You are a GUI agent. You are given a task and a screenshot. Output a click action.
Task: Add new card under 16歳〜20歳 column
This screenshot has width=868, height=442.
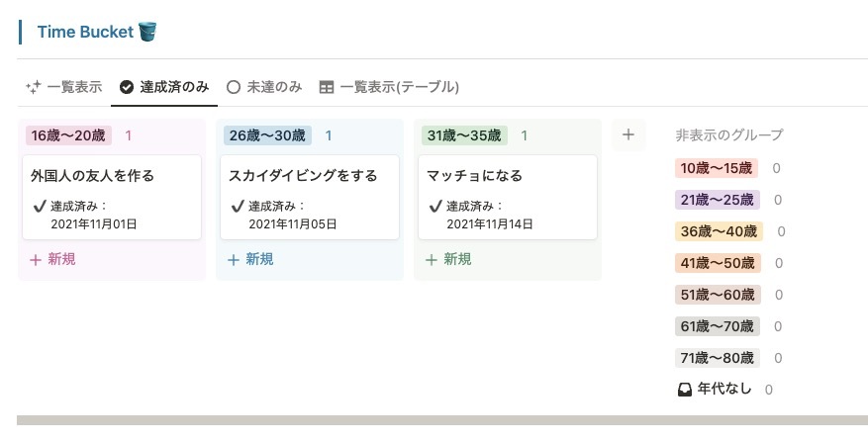coord(52,259)
